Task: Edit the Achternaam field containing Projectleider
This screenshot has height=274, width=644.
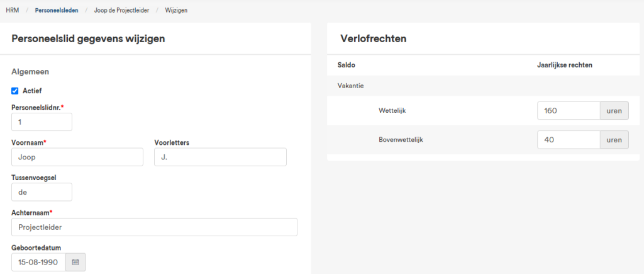Action: (x=155, y=227)
